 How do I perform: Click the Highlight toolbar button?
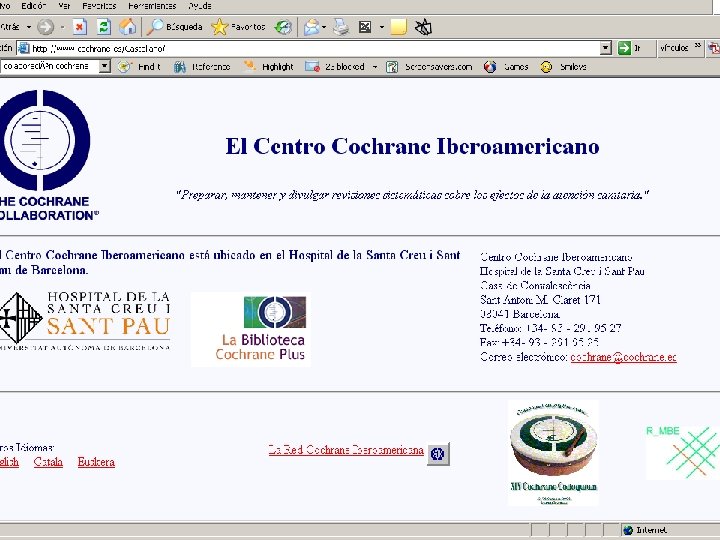coord(268,67)
